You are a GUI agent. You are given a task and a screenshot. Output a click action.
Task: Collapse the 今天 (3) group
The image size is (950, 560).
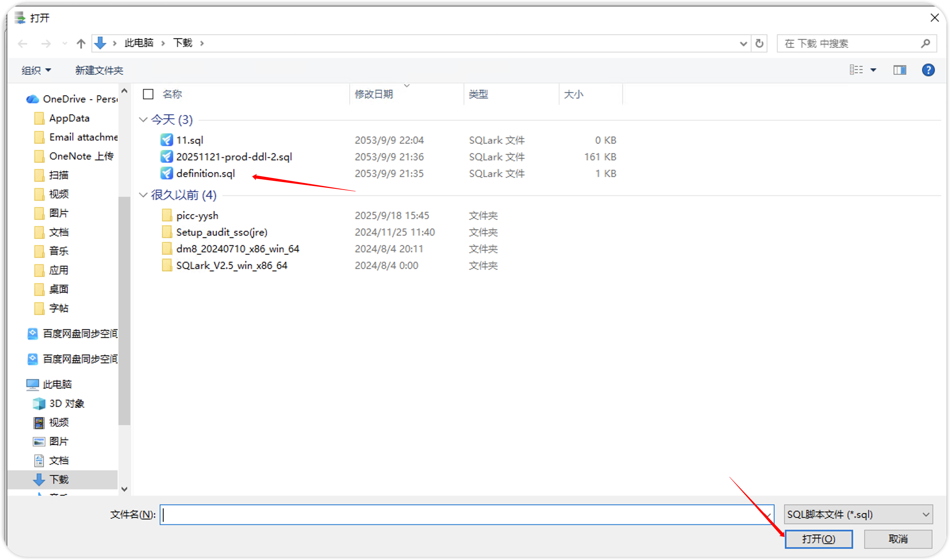pos(143,119)
